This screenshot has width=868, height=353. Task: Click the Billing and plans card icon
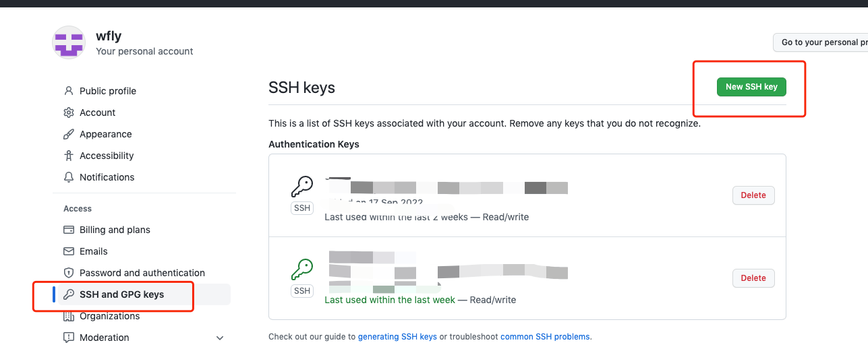click(x=68, y=230)
